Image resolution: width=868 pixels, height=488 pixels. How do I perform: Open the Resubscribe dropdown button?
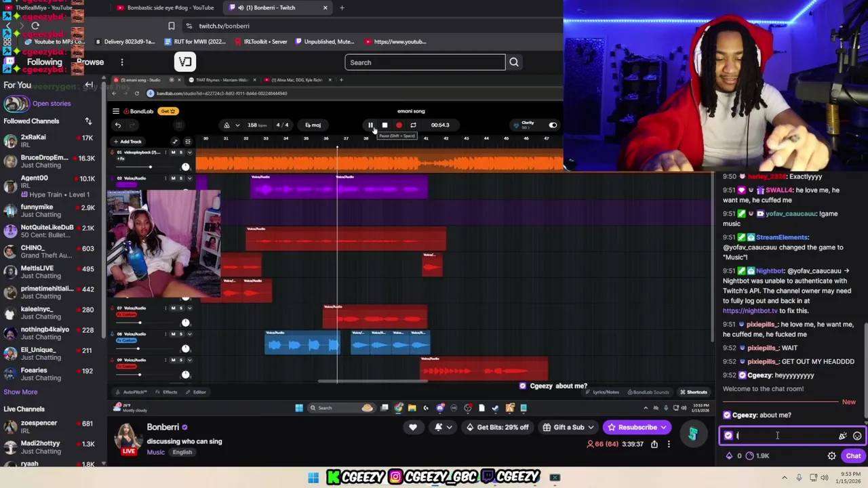(637, 427)
